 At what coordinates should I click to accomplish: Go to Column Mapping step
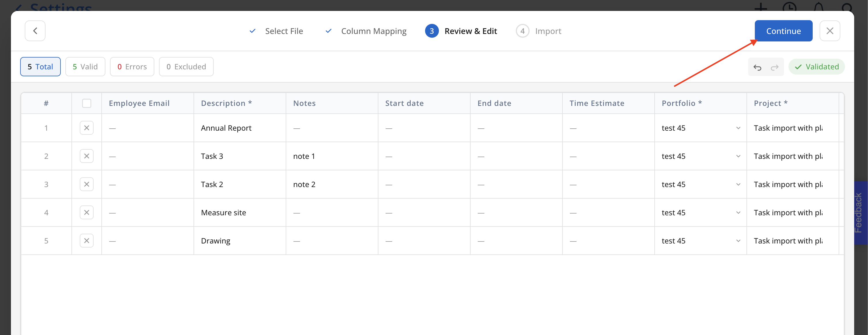point(373,31)
